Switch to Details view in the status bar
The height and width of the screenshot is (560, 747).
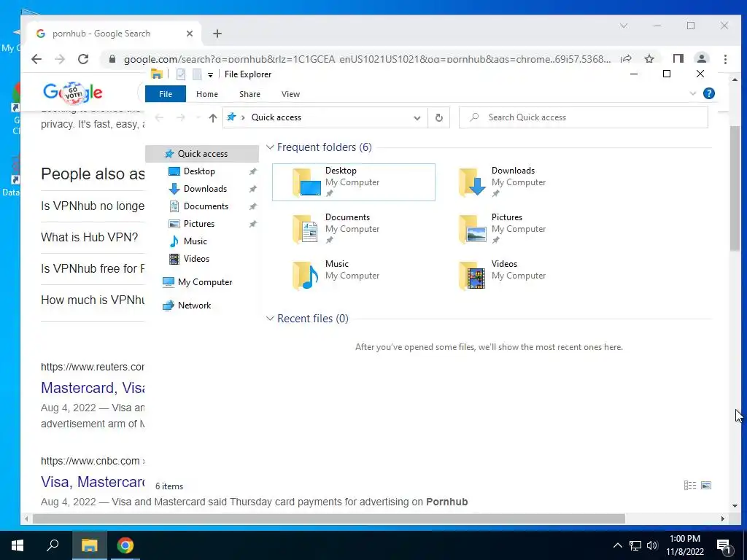pos(690,485)
